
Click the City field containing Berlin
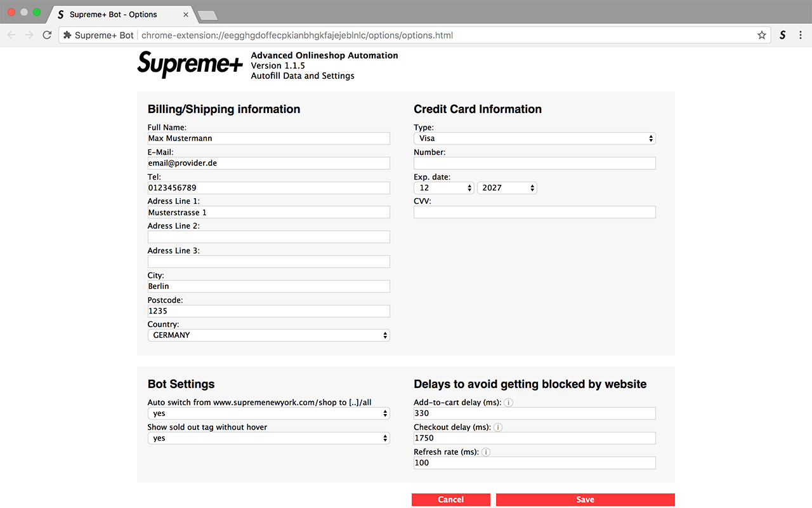tap(269, 286)
